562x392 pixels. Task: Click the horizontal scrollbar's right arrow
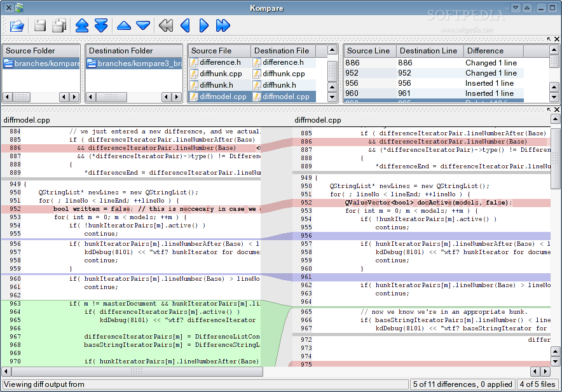click(545, 371)
